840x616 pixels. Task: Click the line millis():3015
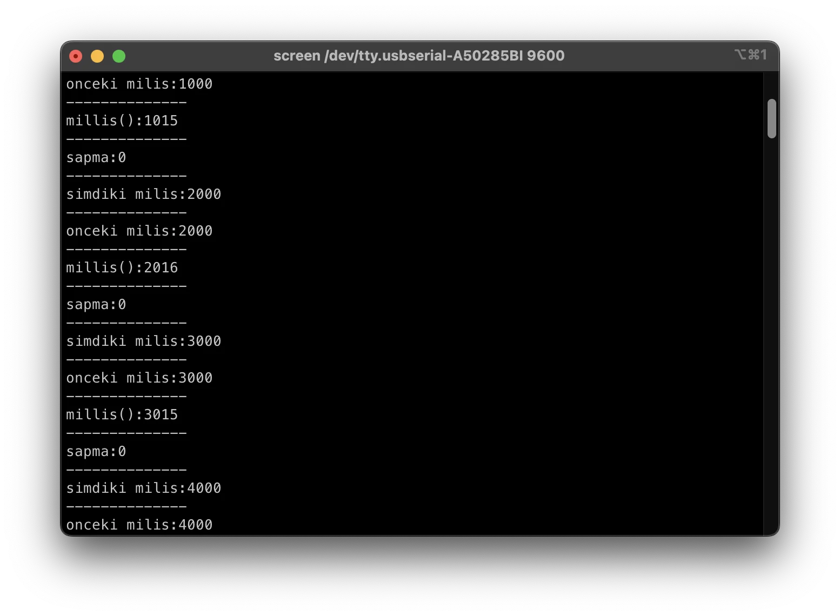click(122, 414)
